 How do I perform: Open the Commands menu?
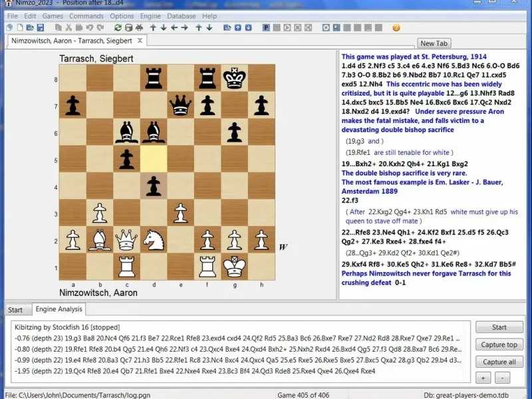[x=86, y=16]
